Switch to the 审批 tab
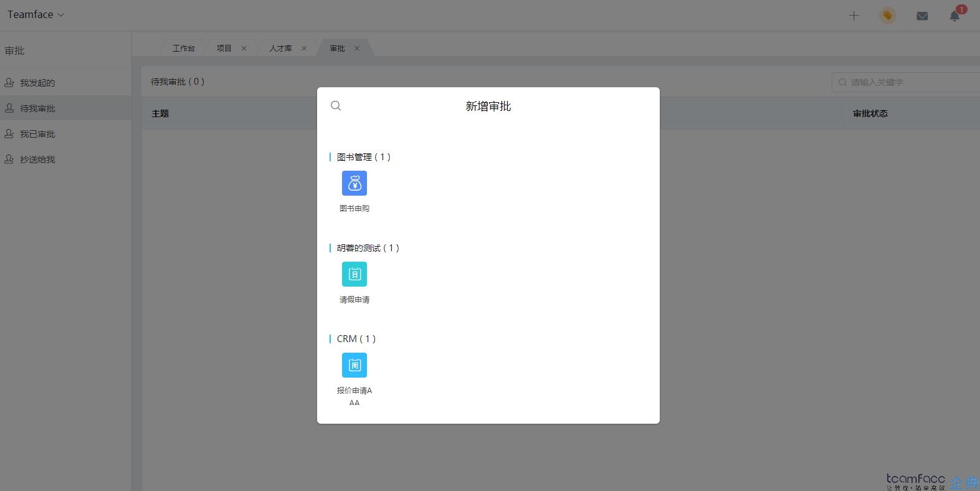The height and width of the screenshot is (491, 980). [x=337, y=48]
